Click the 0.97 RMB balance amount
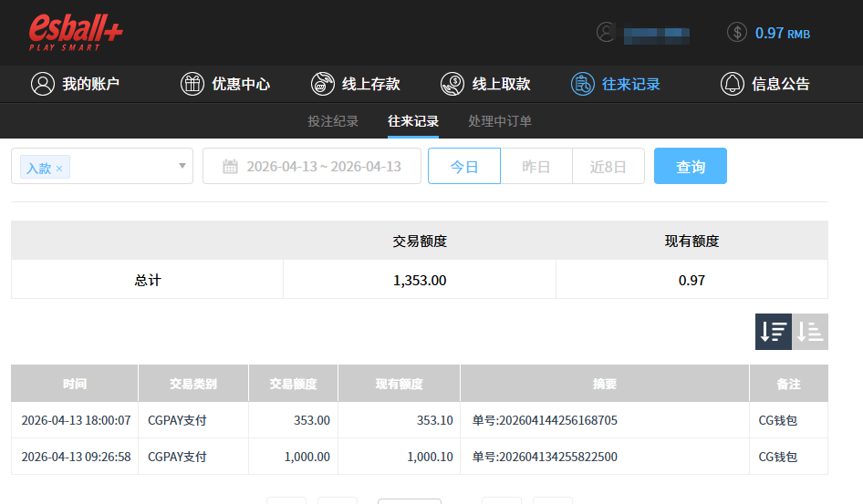The width and height of the screenshot is (863, 504). pos(782,33)
